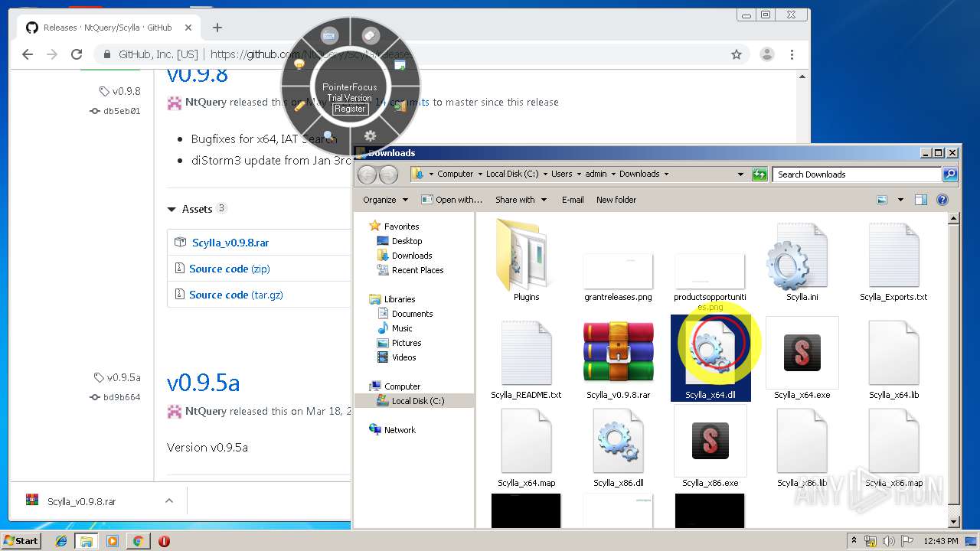
Task: Select the eraser icon on PointerFocus wheel
Action: (x=370, y=35)
